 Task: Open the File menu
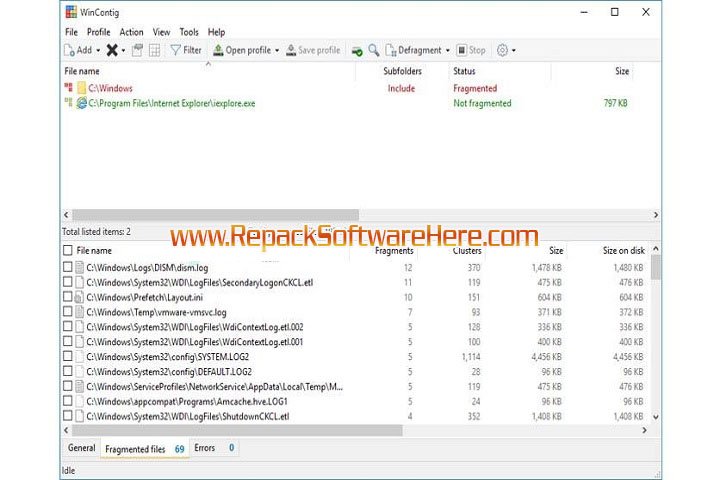pos(71,32)
